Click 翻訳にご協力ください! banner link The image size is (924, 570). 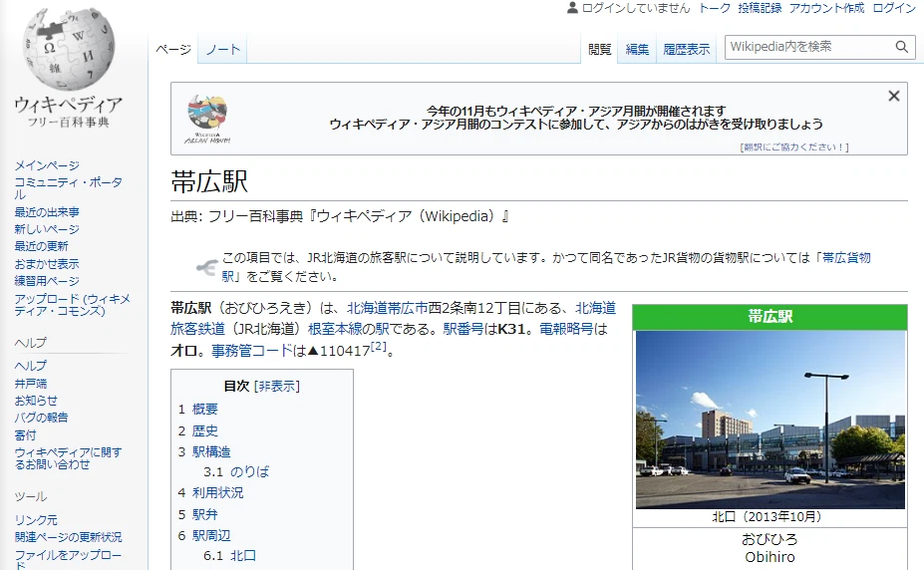(x=794, y=147)
